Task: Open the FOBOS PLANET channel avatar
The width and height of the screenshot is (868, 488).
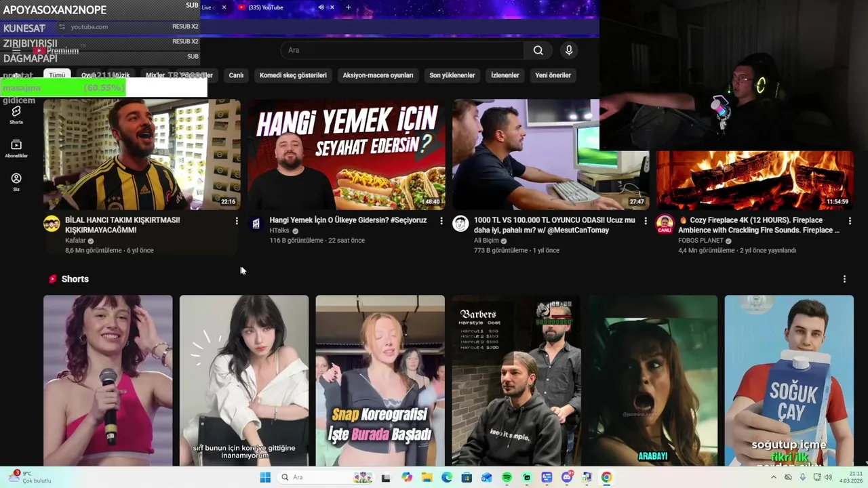Action: tap(665, 224)
